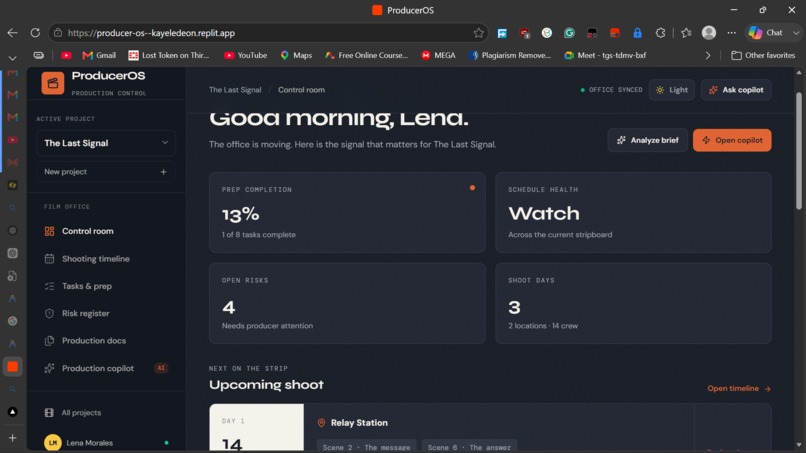Click Scene 2 · The message tag
This screenshot has height=453, width=806.
[x=367, y=447]
